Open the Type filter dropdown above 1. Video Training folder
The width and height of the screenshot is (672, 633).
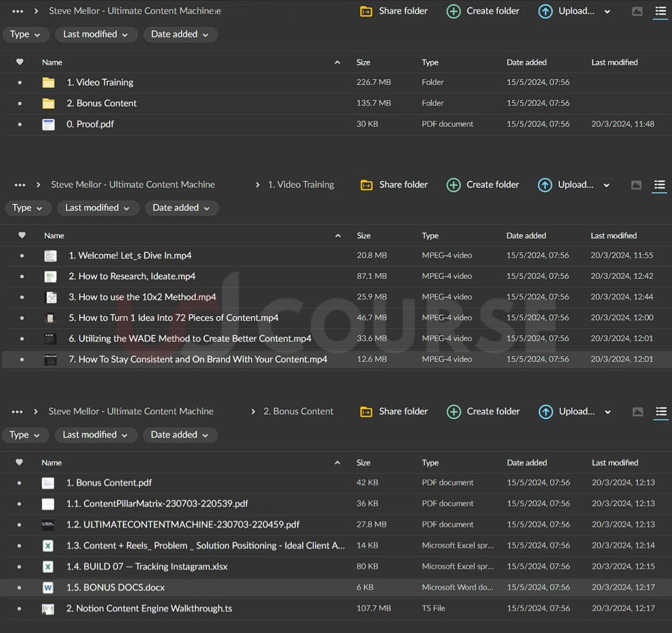[25, 34]
